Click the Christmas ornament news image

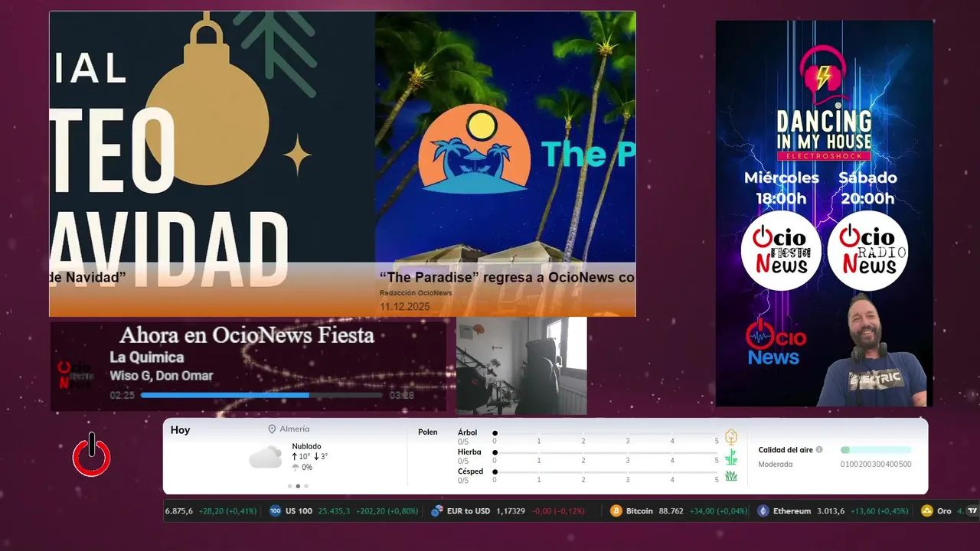212,164
